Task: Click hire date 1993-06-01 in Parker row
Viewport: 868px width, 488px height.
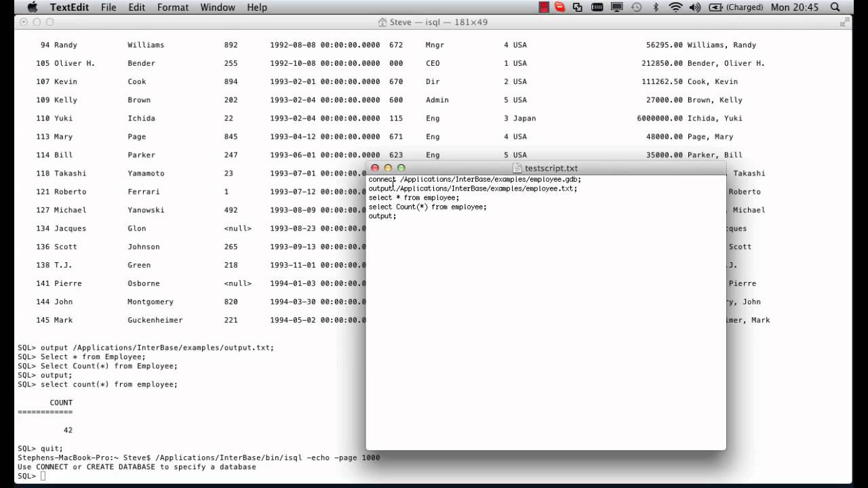Action: 293,155
